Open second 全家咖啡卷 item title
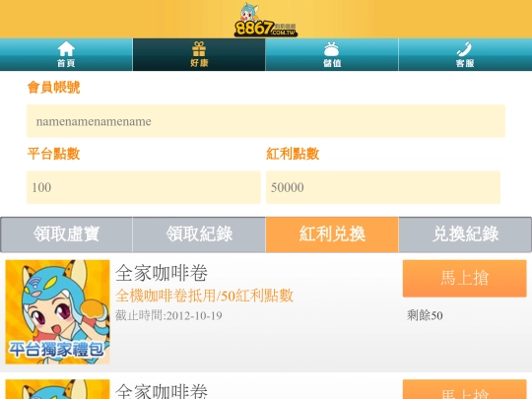Viewport: 532px width, 399px height. [x=162, y=391]
